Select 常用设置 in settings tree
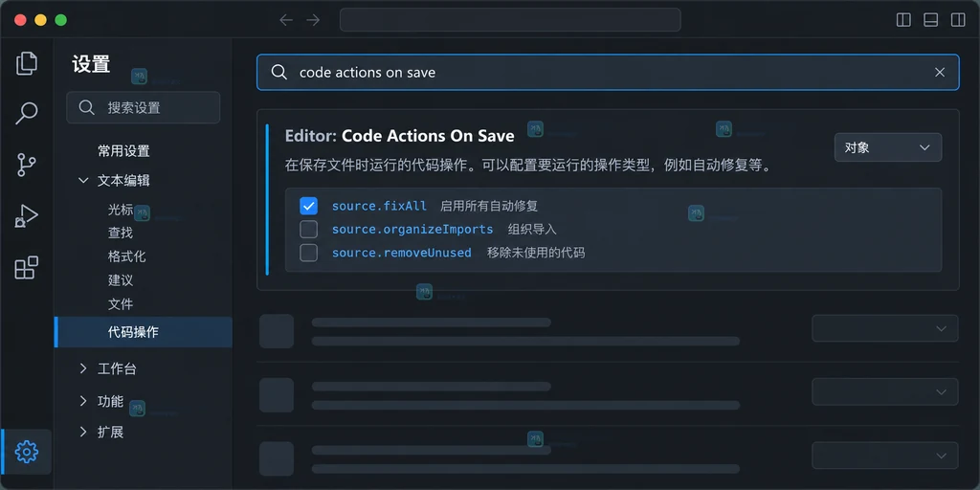The image size is (980, 490). pos(123,150)
